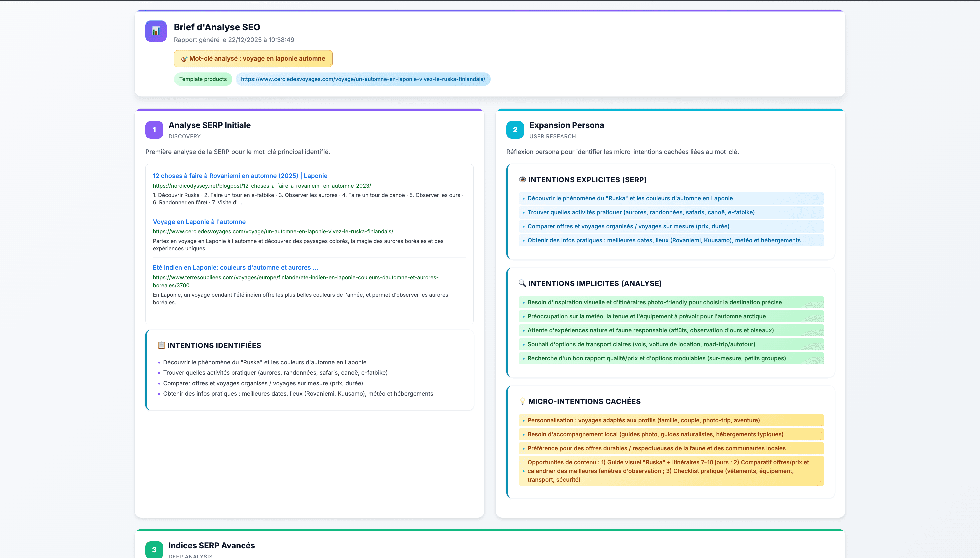Viewport: 980px width, 558px height.
Task: Open the 'Voyage en Laponie à l'automne' link
Action: tap(199, 222)
